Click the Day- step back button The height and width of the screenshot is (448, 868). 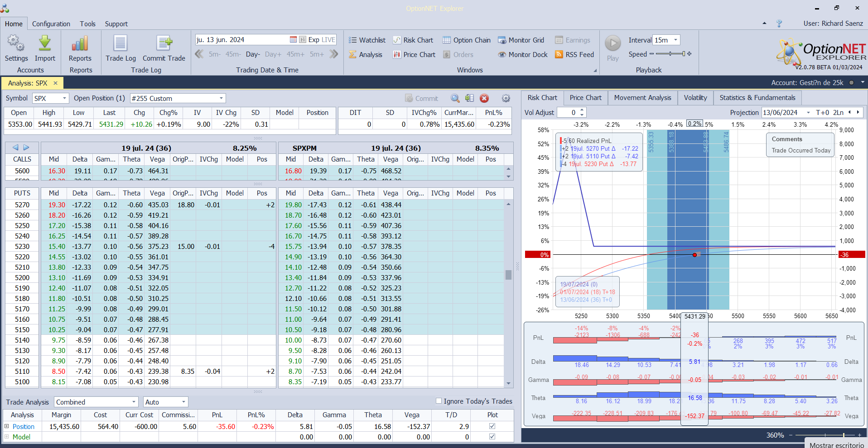pos(253,54)
